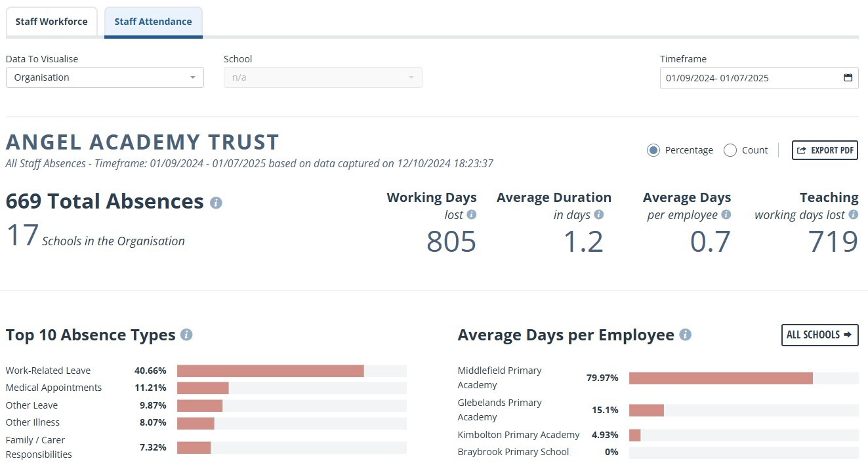Screen dimensions: 868x463
Task: Open the School dropdown
Action: tap(323, 77)
